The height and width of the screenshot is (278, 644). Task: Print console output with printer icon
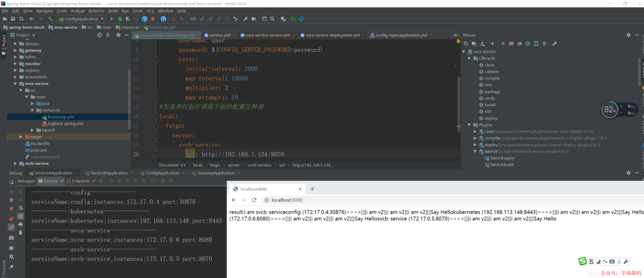(20, 224)
